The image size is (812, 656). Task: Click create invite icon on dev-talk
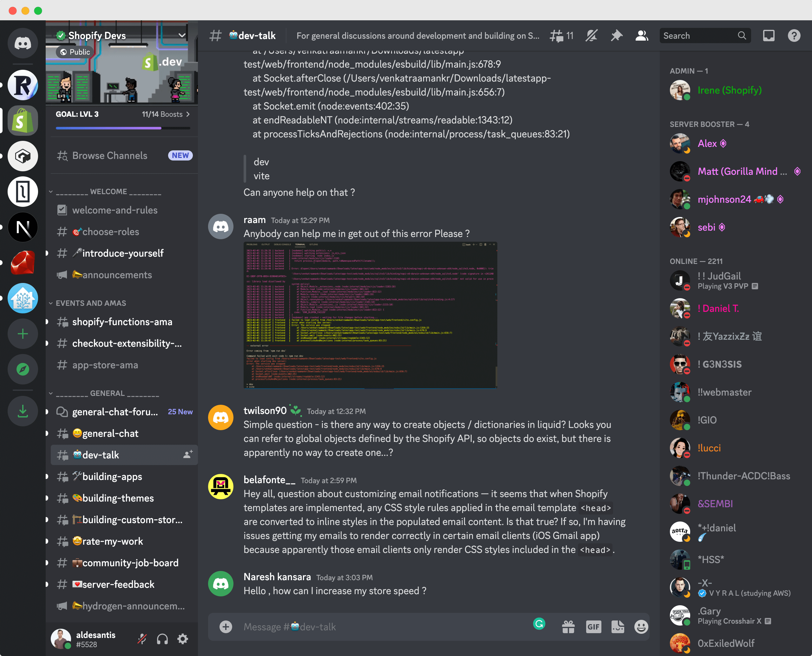(188, 455)
